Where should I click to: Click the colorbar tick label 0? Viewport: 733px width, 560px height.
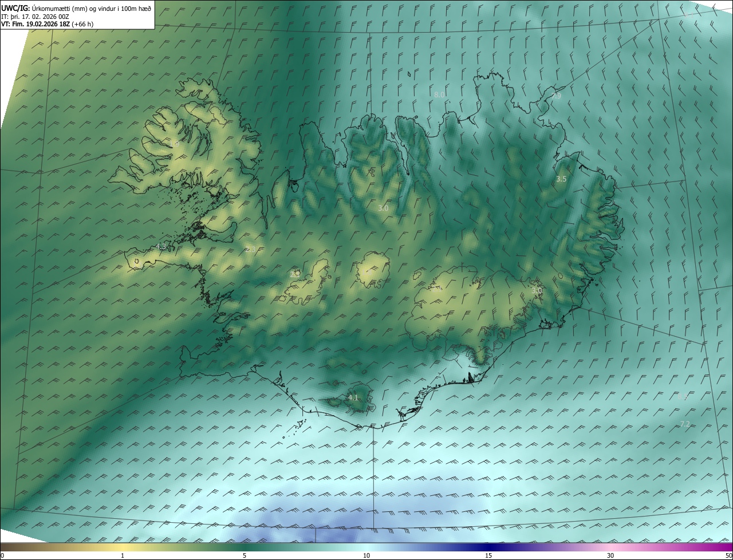(2, 555)
